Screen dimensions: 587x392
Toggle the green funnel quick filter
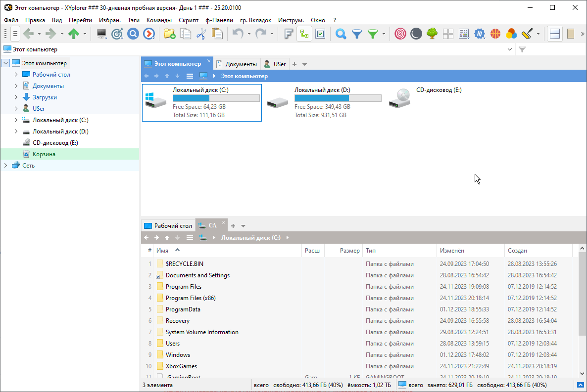coord(373,34)
